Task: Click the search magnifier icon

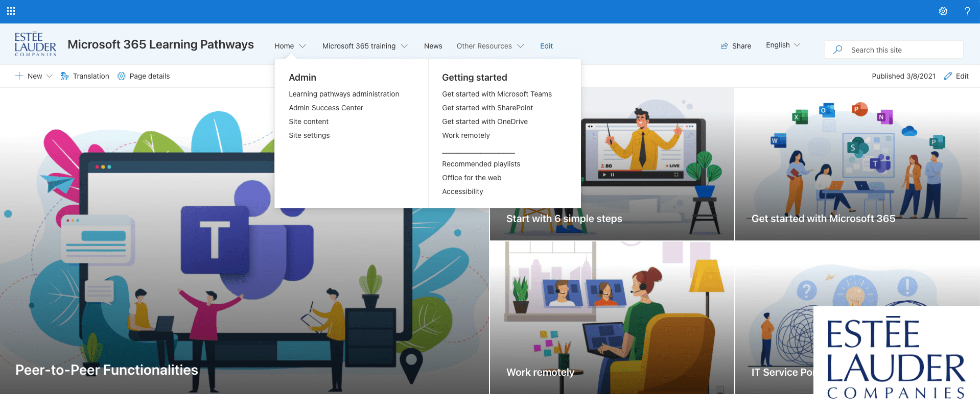Action: click(x=838, y=50)
